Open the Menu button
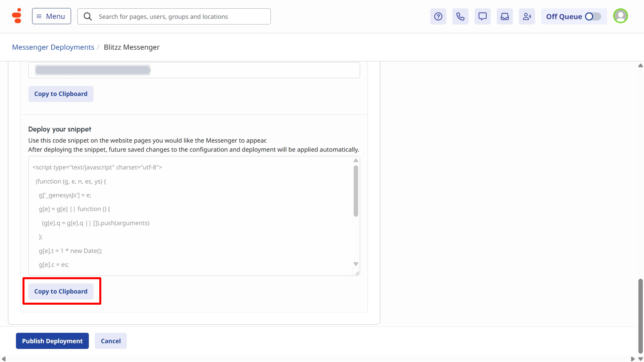Screen dimensions: 644x362 click(51, 16)
